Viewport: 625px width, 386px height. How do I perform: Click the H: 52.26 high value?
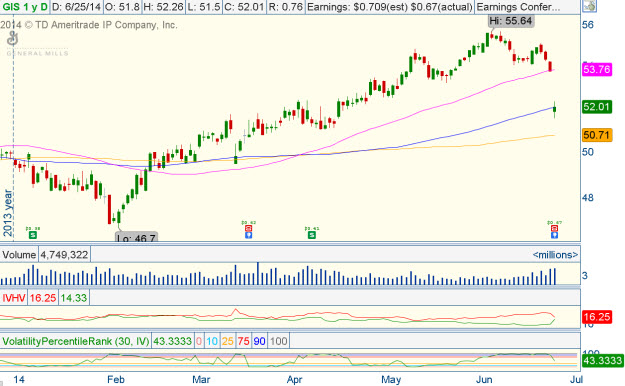coord(163,7)
